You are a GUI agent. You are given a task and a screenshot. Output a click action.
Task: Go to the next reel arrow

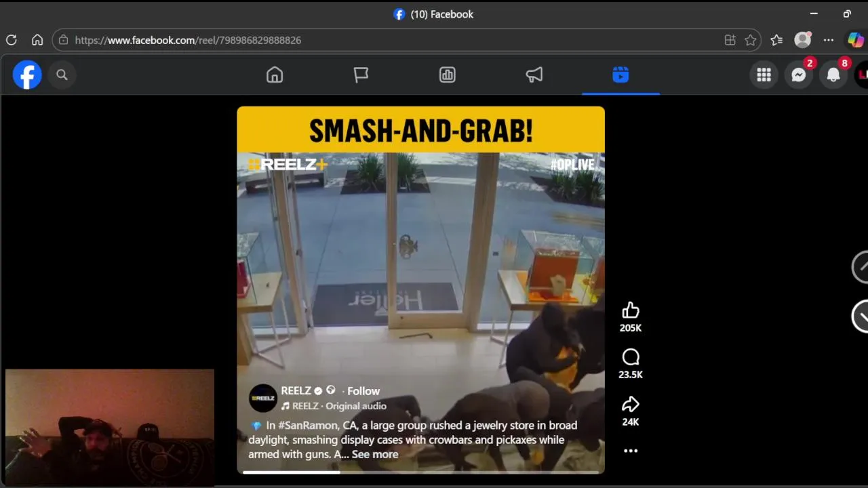860,316
